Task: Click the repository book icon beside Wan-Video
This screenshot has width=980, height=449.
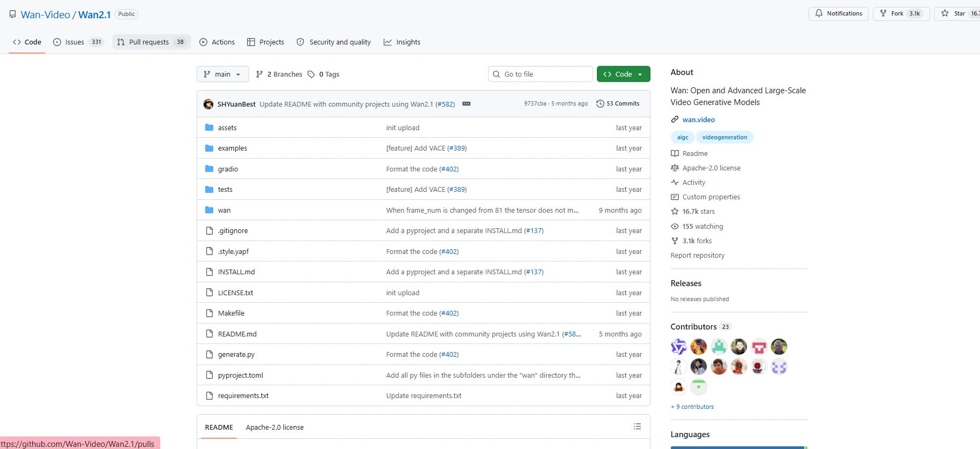Action: 13,14
